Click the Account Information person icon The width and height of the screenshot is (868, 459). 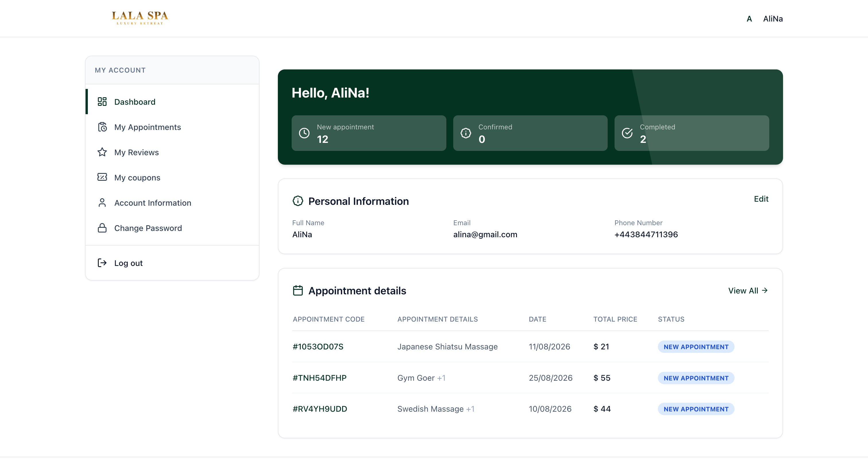(102, 203)
